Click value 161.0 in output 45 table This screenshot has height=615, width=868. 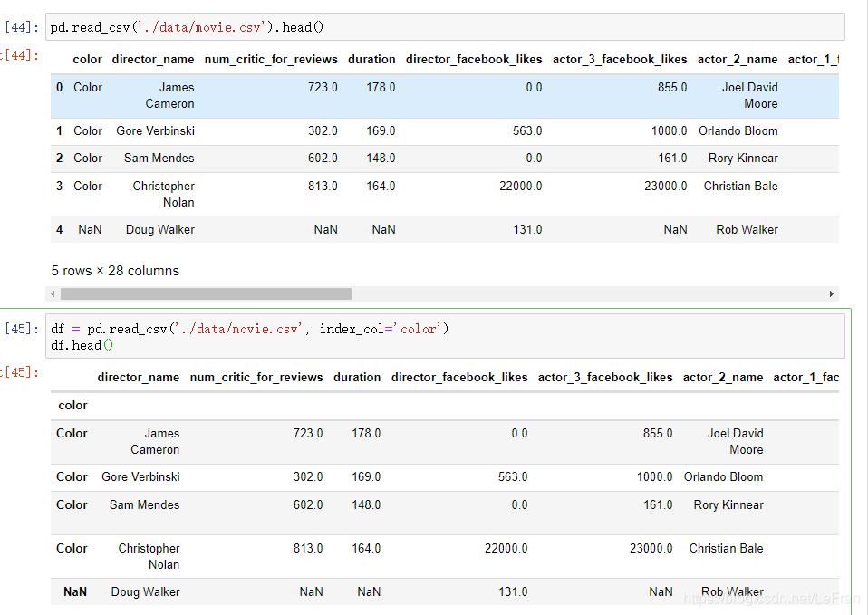[658, 504]
